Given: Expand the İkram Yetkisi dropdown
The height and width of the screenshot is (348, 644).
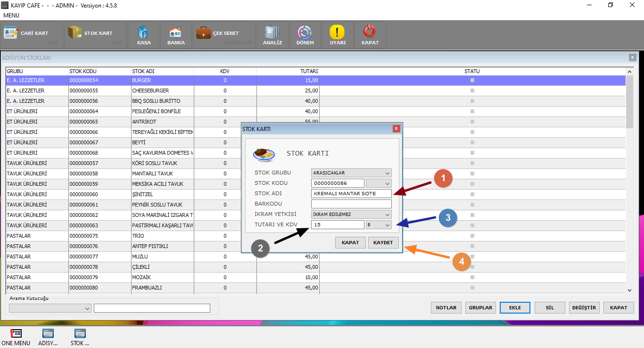Looking at the screenshot, I should pyautogui.click(x=387, y=215).
